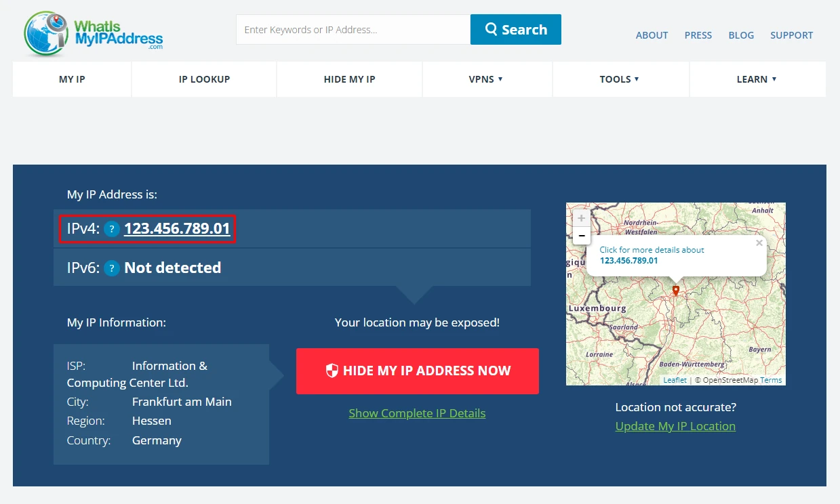Click the keywords or IP address search field
Viewport: 840px width, 504px height.
[353, 30]
